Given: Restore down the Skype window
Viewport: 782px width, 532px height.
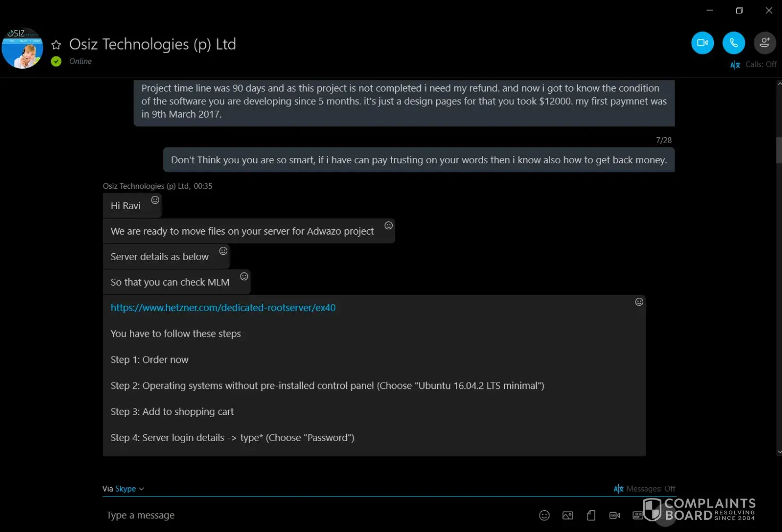Looking at the screenshot, I should click(x=739, y=10).
